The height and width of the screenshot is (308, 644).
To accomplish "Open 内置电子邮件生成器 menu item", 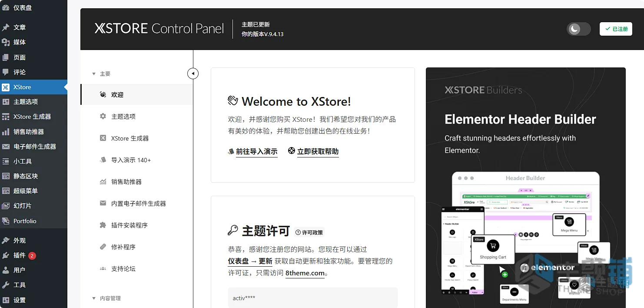I will click(136, 203).
